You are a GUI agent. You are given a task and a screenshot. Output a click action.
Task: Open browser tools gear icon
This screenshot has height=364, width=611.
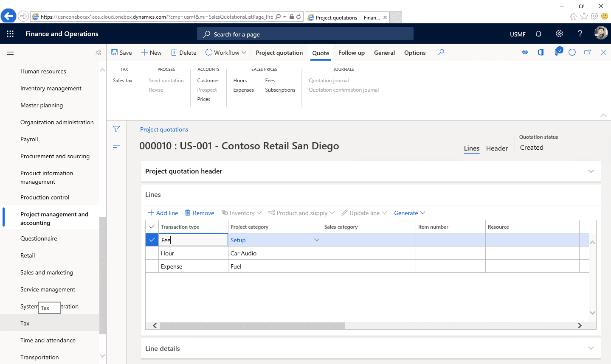pyautogui.click(x=594, y=17)
